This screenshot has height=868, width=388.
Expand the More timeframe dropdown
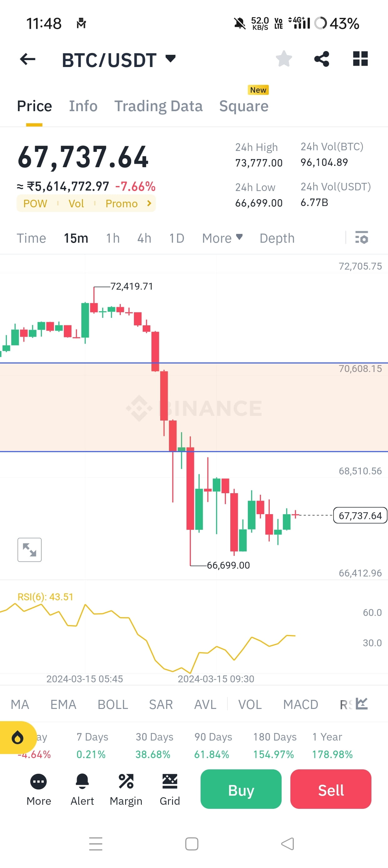[222, 238]
